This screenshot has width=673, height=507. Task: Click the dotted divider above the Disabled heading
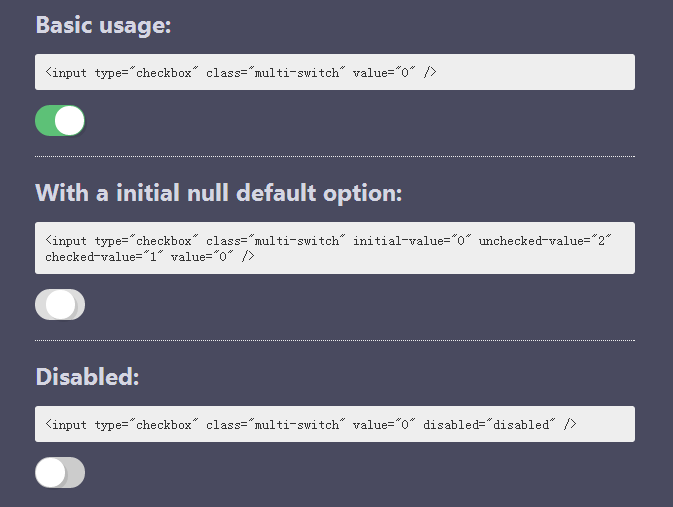coord(335,340)
